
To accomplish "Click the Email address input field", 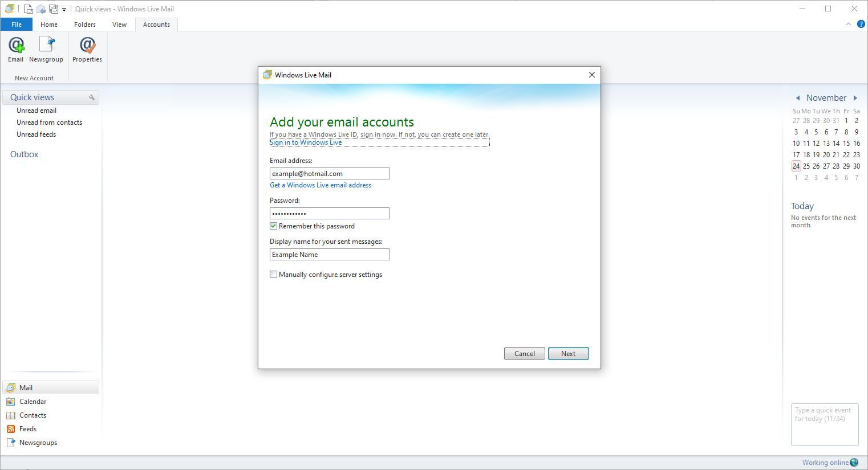I will [x=330, y=174].
